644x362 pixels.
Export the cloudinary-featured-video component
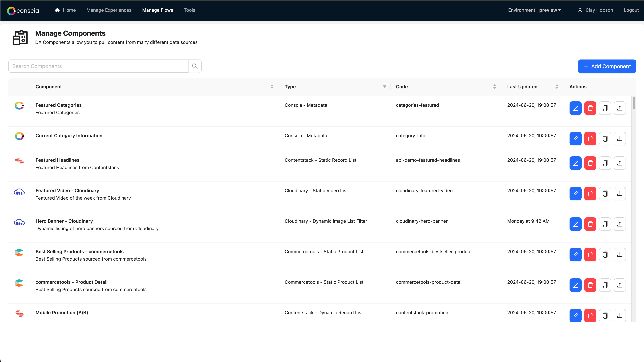[620, 194]
